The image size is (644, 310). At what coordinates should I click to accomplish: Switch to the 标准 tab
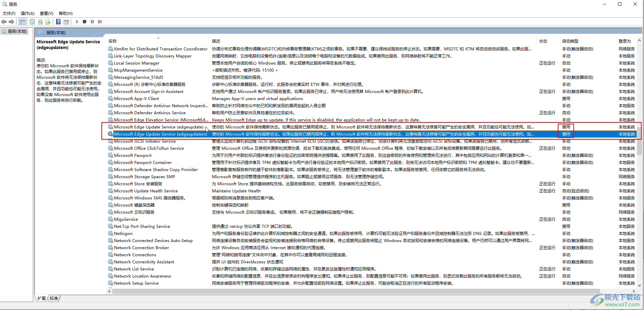[54, 299]
